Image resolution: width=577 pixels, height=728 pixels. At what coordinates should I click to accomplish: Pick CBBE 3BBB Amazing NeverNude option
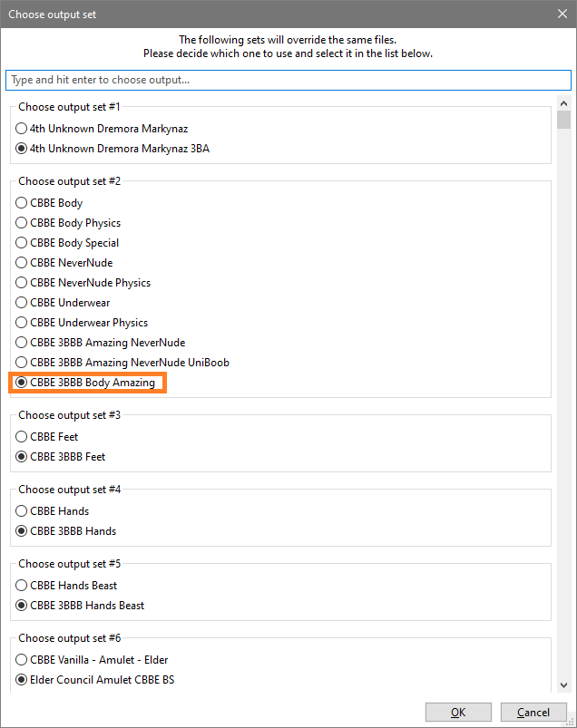pyautogui.click(x=101, y=343)
